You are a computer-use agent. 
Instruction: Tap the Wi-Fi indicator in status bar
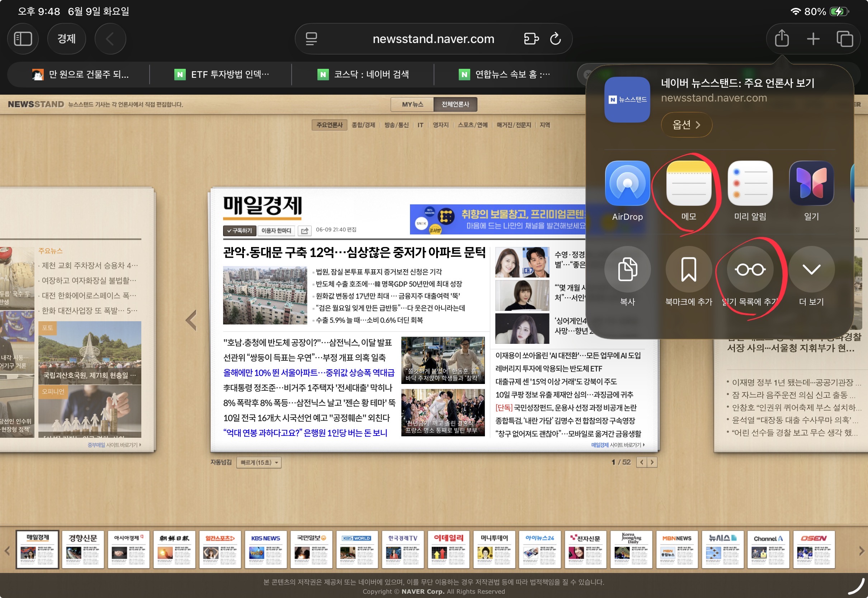796,11
